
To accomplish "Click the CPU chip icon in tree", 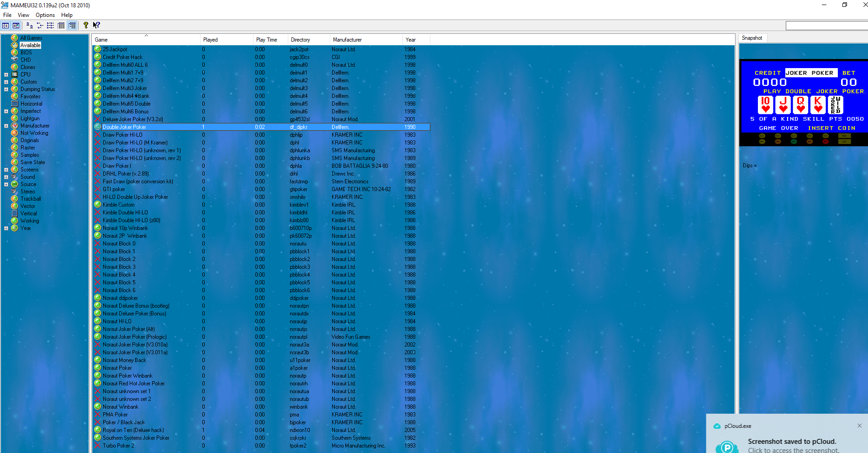I will click(x=15, y=75).
